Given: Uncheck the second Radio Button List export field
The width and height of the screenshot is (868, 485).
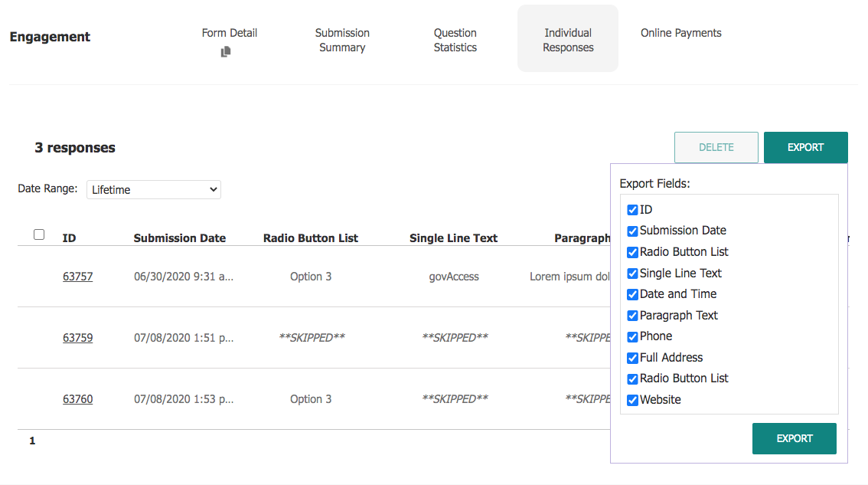Looking at the screenshot, I should (x=632, y=379).
